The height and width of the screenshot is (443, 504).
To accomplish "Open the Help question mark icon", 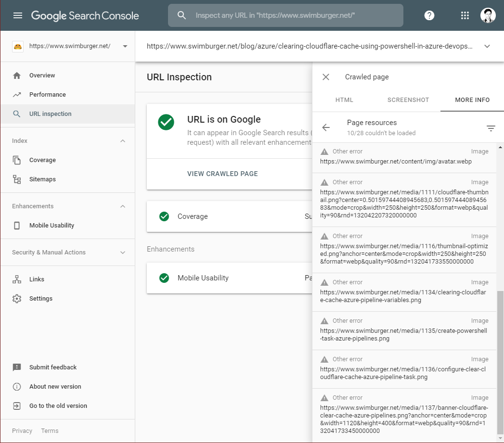I will (x=429, y=15).
